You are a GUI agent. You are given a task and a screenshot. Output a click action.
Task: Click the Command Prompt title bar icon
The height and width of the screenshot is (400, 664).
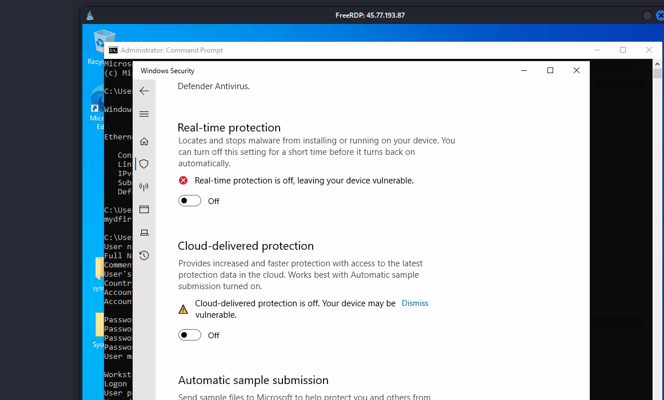click(x=113, y=50)
